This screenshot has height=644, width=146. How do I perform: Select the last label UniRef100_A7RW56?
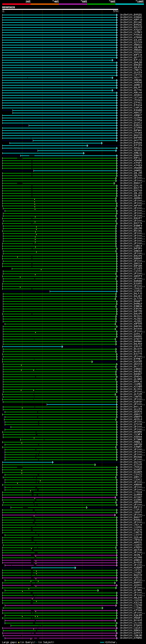coord(131,638)
